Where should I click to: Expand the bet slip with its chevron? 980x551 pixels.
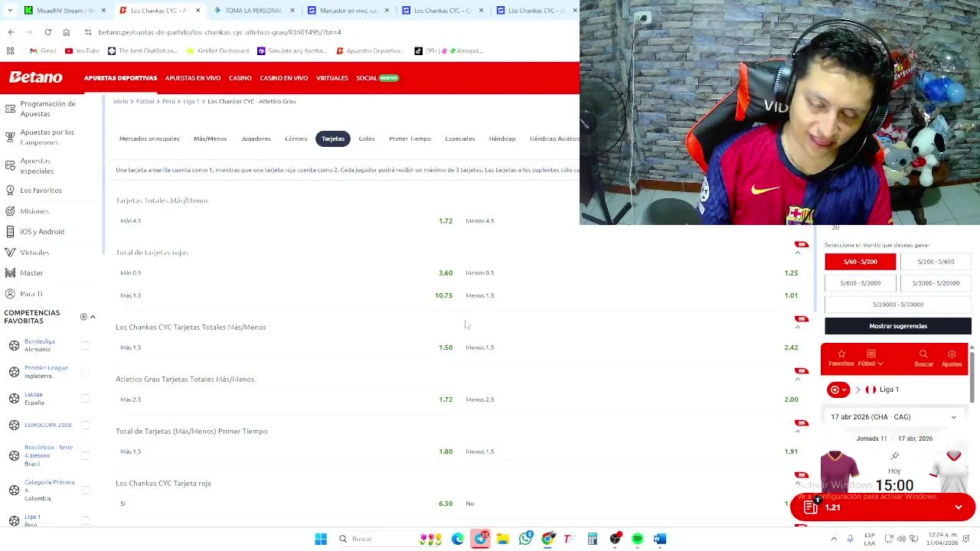(x=959, y=507)
